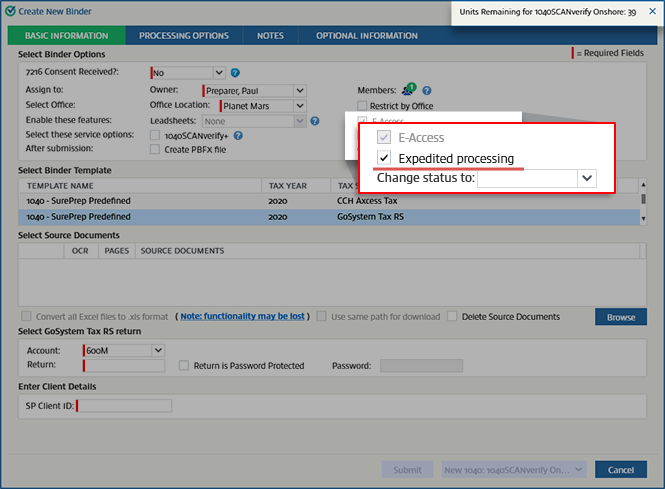
Task: Switch to the Basic Information tab
Action: (x=67, y=36)
